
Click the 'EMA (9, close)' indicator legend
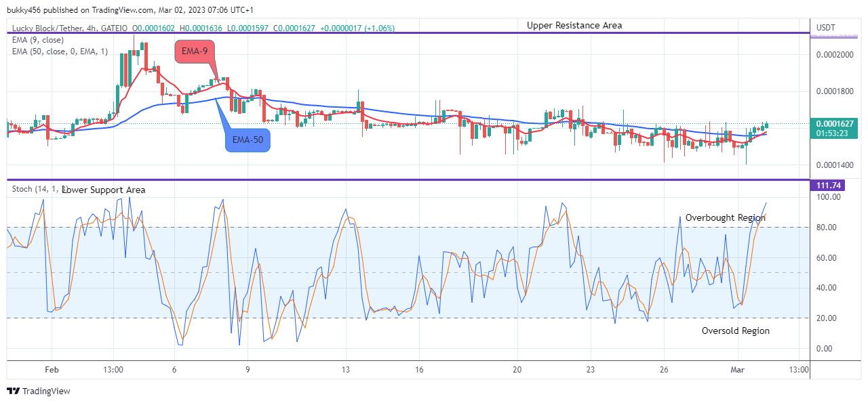point(38,40)
